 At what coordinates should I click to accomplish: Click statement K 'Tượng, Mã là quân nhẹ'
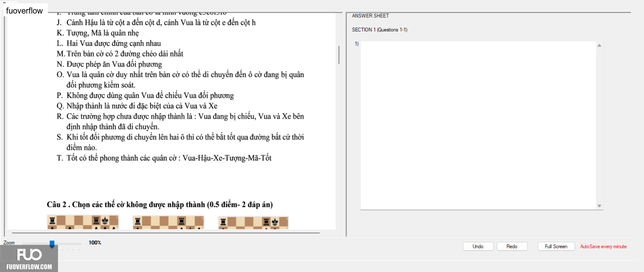coord(98,33)
